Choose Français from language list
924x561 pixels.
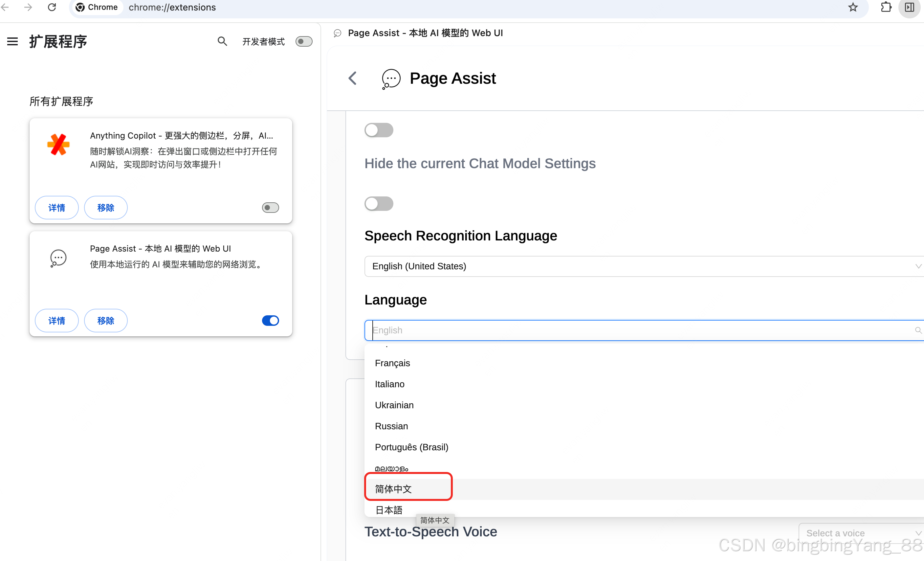point(392,363)
